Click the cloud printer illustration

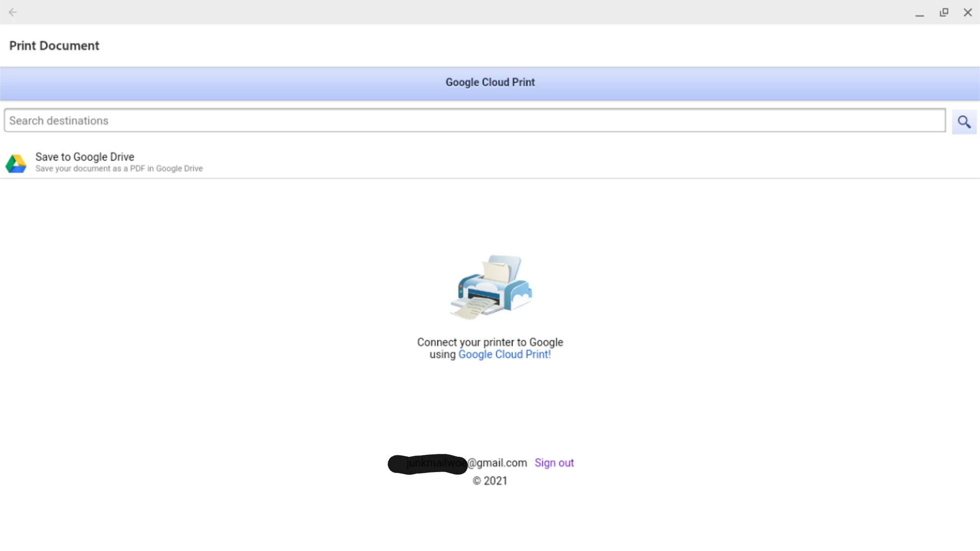tap(491, 287)
